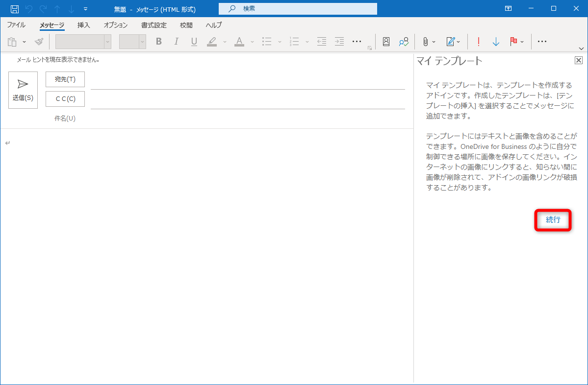Select the text highlight color swatch
588x385 pixels.
click(211, 41)
